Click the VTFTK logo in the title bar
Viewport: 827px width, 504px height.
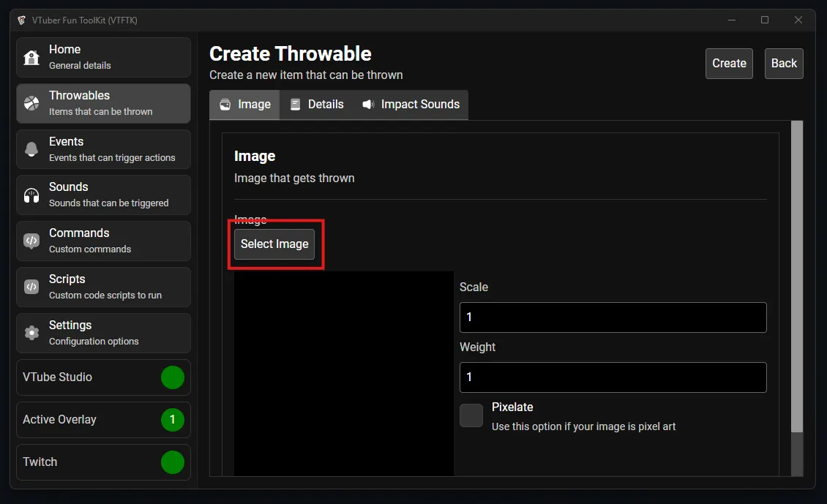click(x=21, y=20)
